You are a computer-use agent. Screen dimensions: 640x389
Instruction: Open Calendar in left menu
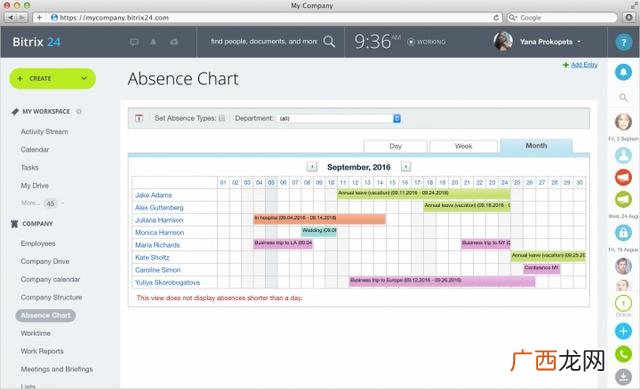[35, 149]
